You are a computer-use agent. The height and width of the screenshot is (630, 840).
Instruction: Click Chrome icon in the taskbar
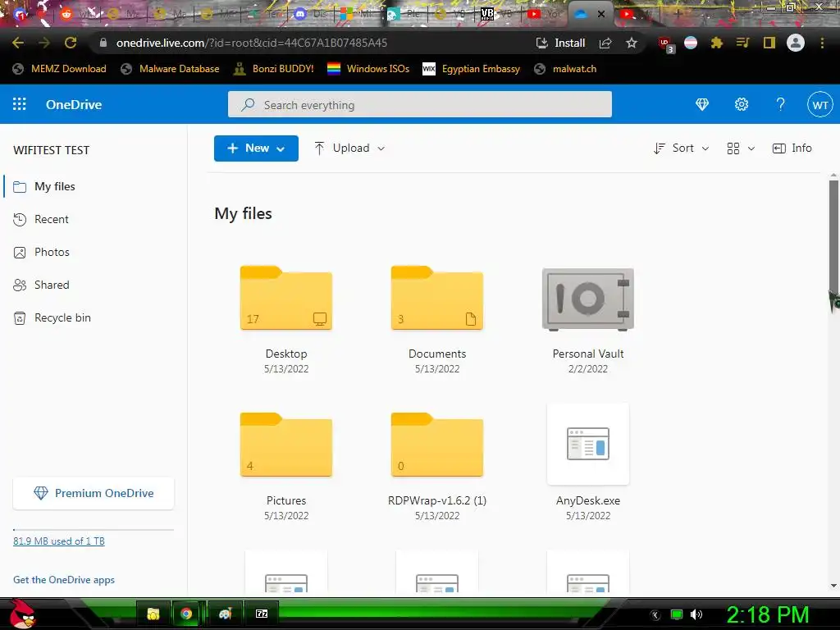186,614
